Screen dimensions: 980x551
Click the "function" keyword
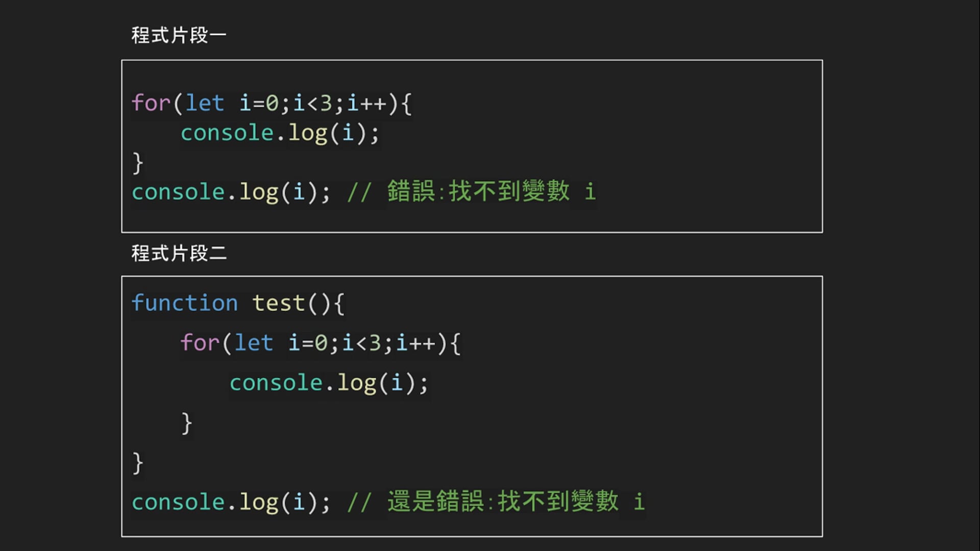click(184, 303)
